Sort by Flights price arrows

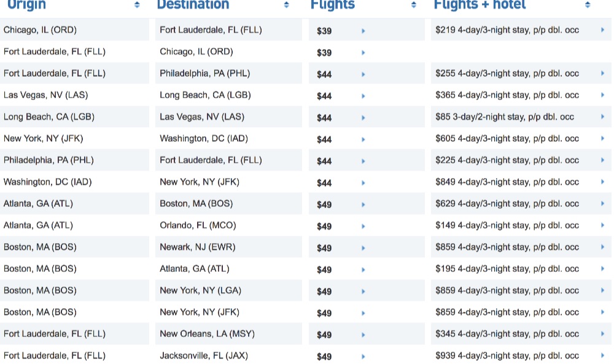pyautogui.click(x=414, y=5)
